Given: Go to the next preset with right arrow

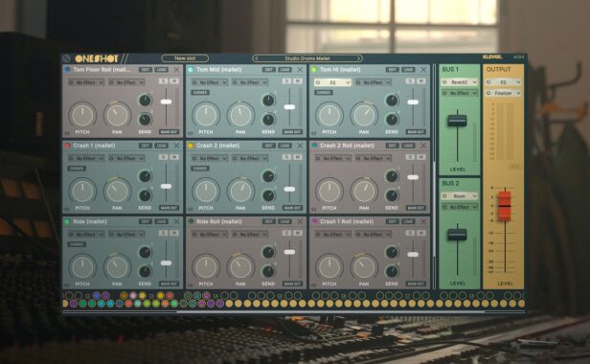Looking at the screenshot, I should (358, 58).
